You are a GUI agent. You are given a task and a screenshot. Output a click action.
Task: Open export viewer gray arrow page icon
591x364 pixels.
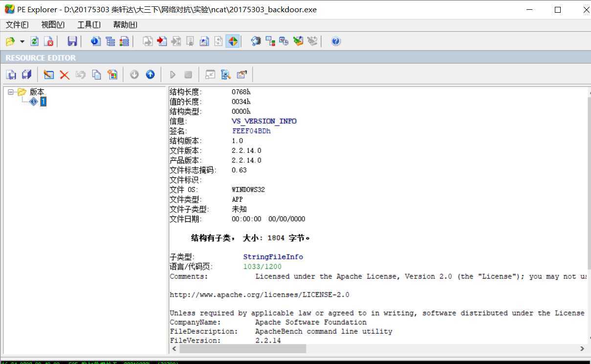pos(148,42)
